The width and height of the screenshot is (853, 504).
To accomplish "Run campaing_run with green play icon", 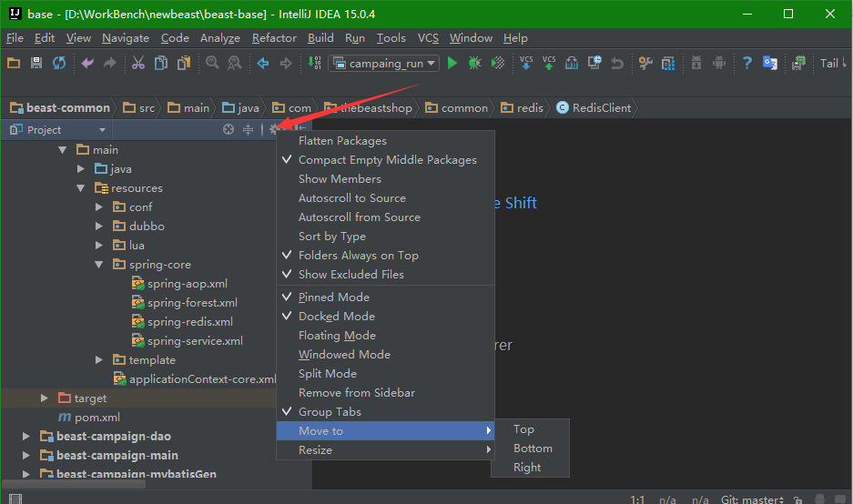I will click(452, 63).
